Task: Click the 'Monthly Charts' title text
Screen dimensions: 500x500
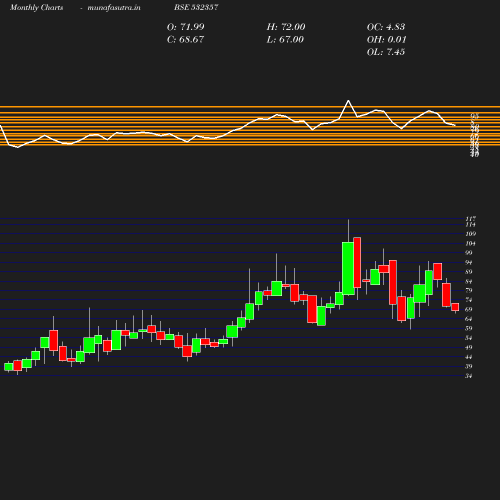Action: tap(36, 8)
